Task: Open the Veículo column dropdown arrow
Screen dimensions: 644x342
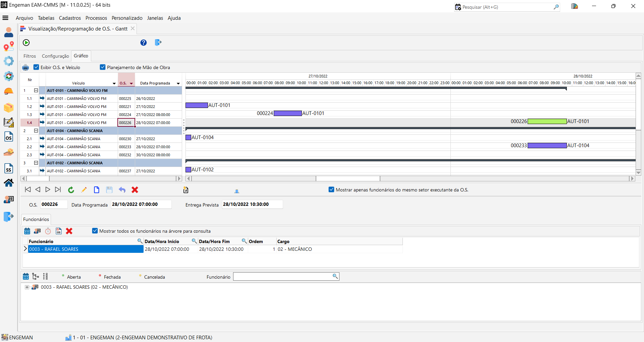Action: [114, 83]
